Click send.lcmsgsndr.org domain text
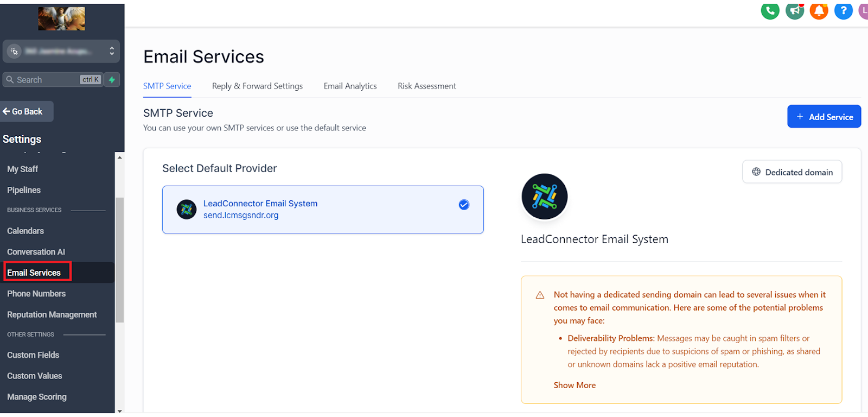Screen dimensions: 868x417 pyautogui.click(x=241, y=215)
